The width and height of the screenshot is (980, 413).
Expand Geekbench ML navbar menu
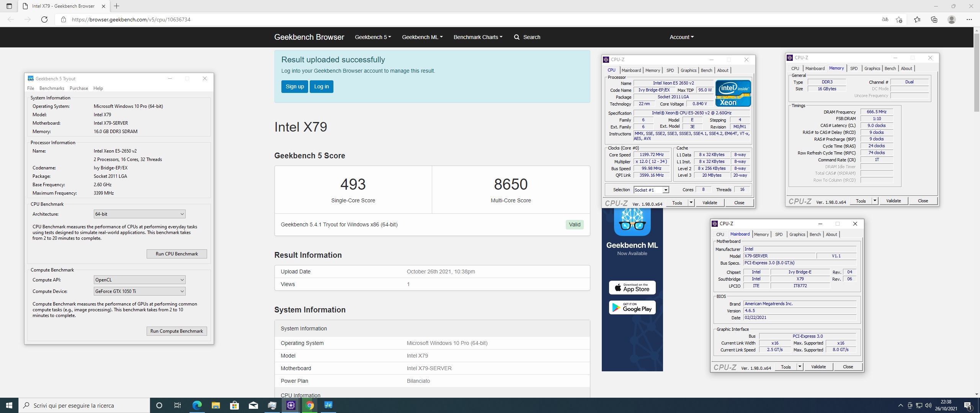[422, 37]
